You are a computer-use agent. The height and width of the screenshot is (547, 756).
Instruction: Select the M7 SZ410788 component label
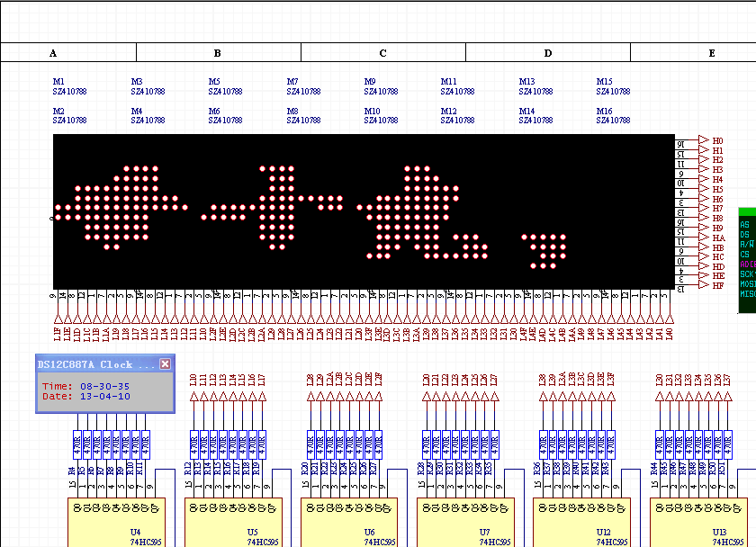(x=303, y=86)
